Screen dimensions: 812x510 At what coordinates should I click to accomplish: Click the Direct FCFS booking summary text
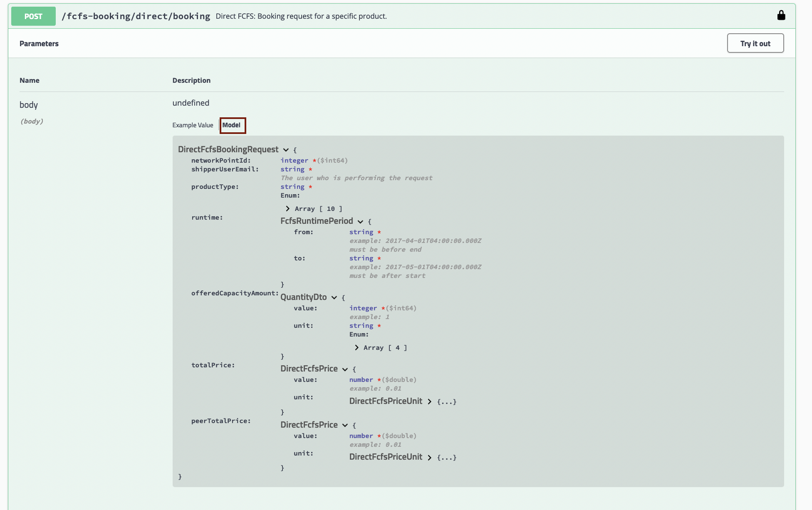(x=301, y=16)
